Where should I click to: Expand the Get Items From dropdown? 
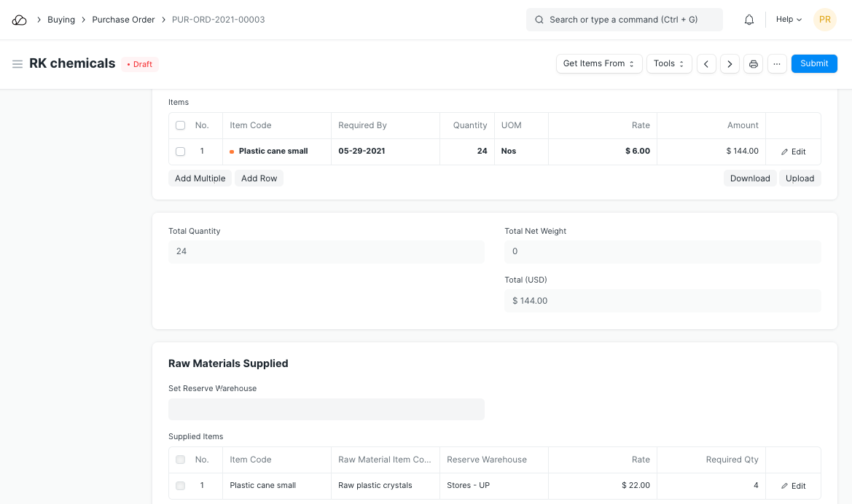(x=599, y=64)
